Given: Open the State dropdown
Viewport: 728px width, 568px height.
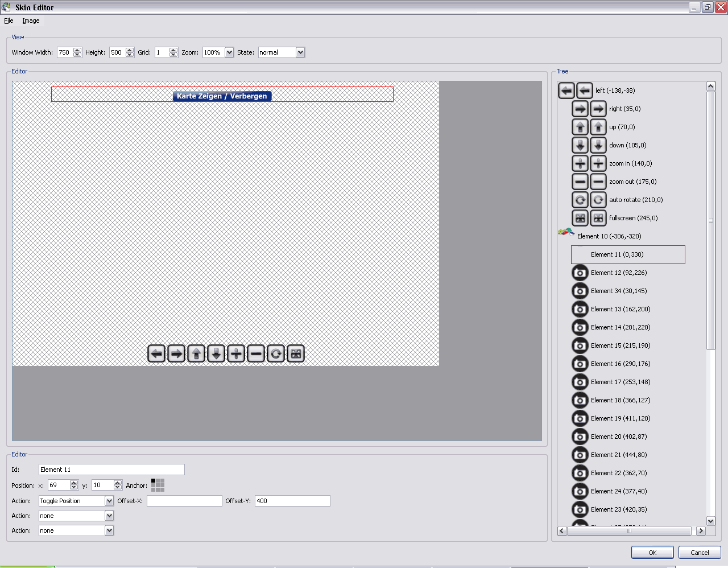Looking at the screenshot, I should tap(300, 52).
